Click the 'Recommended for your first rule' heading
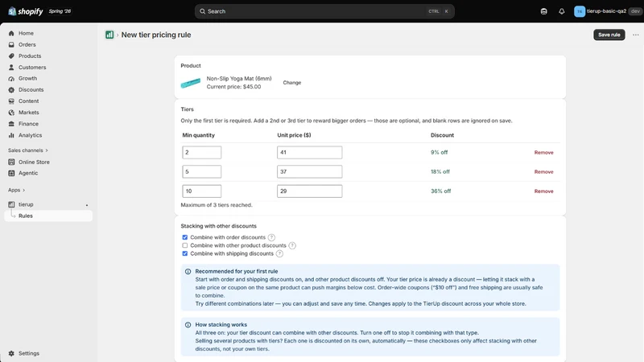This screenshot has width=644, height=362. tap(237, 271)
